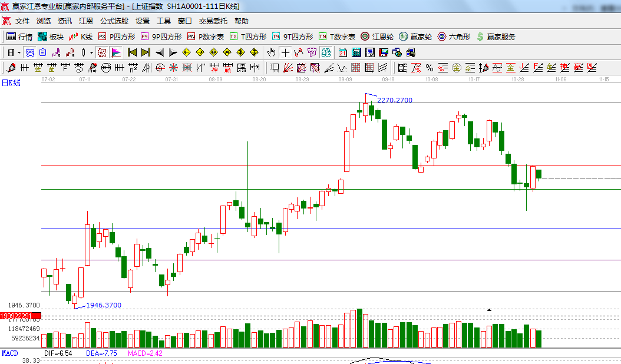Open the calculator icon in toolbar
Viewport: 621px width, 364px height.
[356, 52]
